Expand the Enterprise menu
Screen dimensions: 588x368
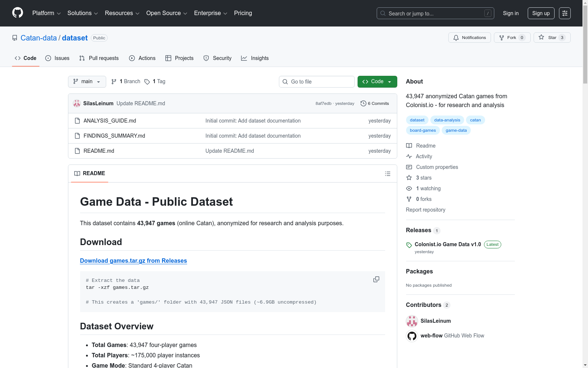tap(211, 13)
